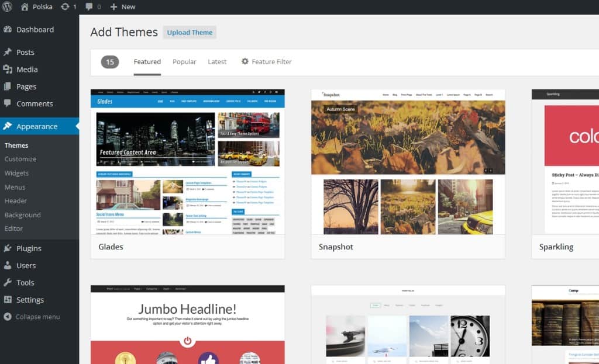The width and height of the screenshot is (599, 364).
Task: Click the Settings sliders icon
Action: point(8,300)
